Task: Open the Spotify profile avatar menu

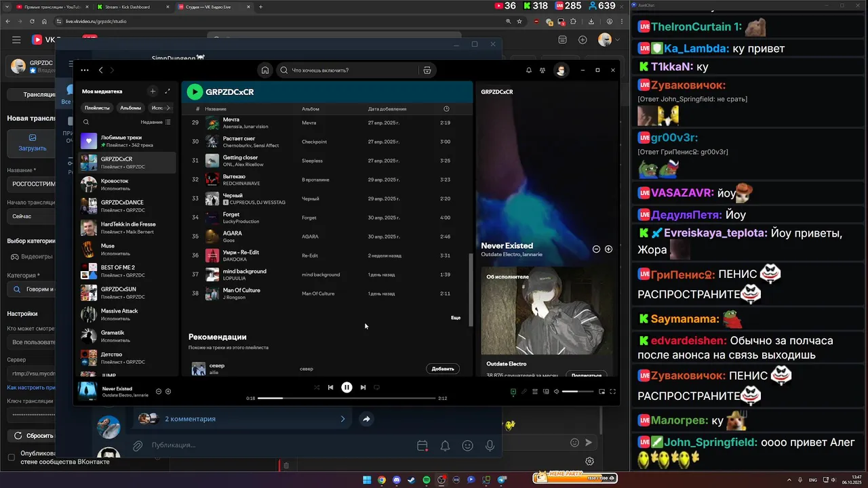Action: 561,70
